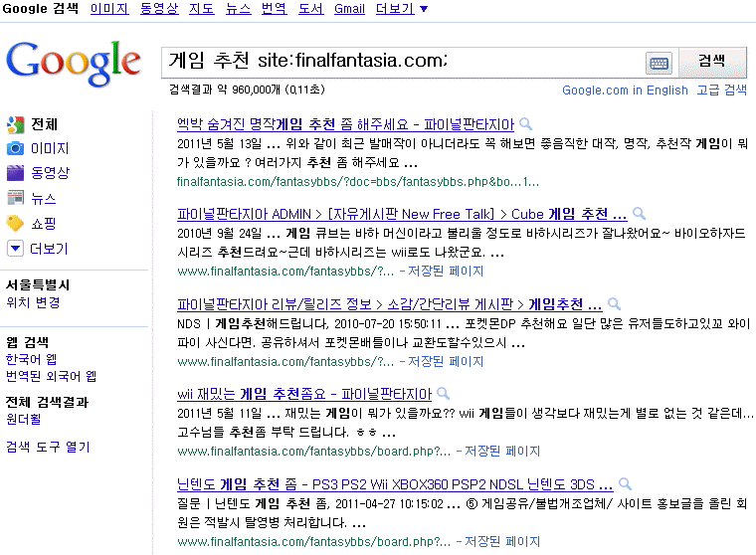Open result 닌텐도 게임 추천 좀 - PS3 PS2
756x555 pixels.
click(395, 484)
